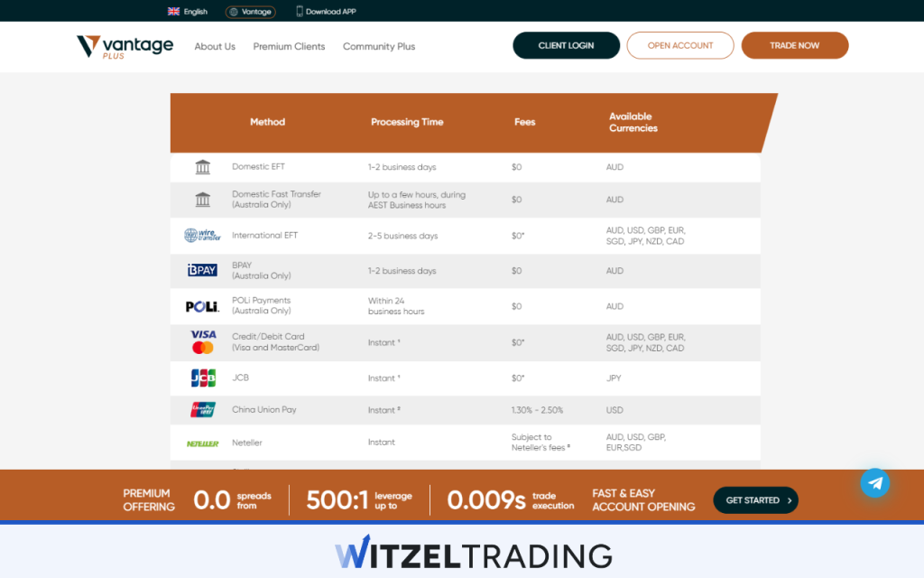Click Neteller's AUD, USD, GBP, EUR,SGD cell
924x578 pixels.
click(x=636, y=443)
